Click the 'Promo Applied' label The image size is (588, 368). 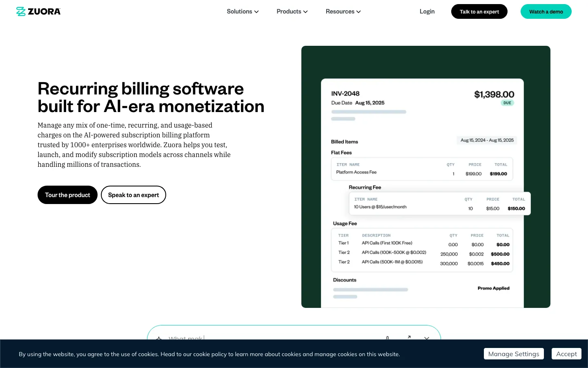[494, 288]
